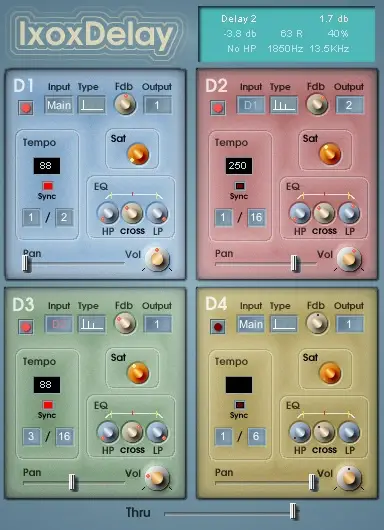
Task: Click the Delay 2 readout display panel
Action: (x=287, y=34)
